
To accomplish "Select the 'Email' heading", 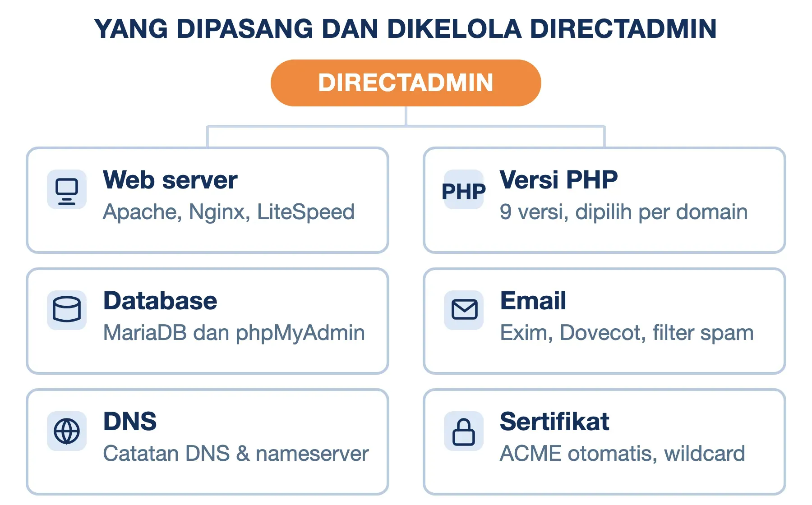I will point(533,301).
